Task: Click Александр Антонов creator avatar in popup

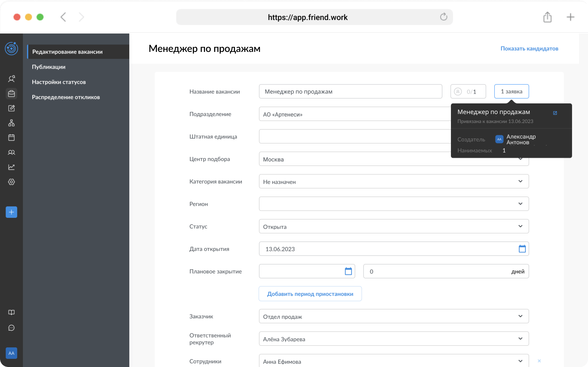Action: click(x=499, y=139)
